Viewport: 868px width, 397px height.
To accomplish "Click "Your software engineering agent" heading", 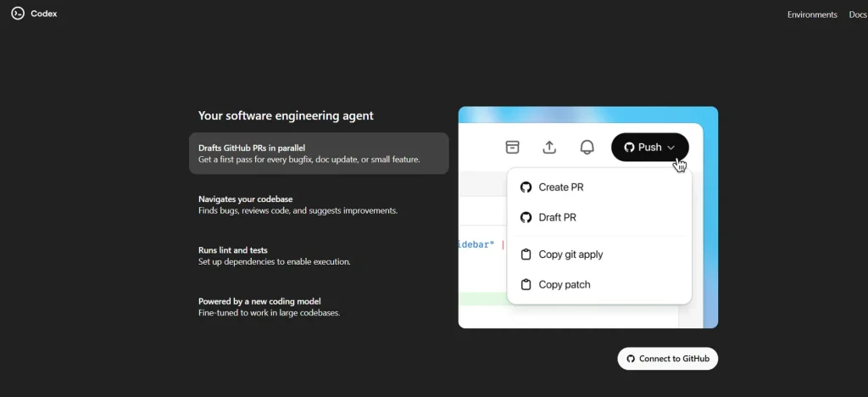I will pos(286,115).
